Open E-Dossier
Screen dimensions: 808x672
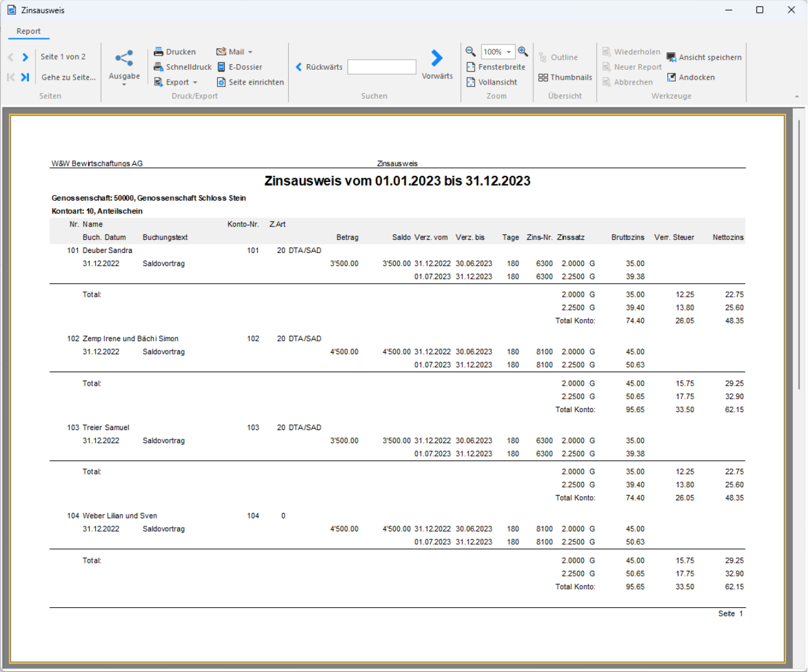point(239,67)
